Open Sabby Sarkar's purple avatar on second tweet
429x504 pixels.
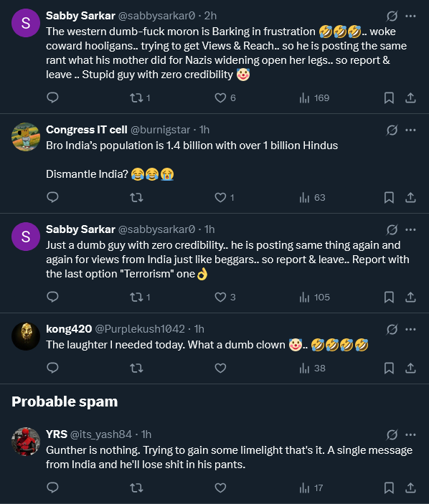(26, 237)
